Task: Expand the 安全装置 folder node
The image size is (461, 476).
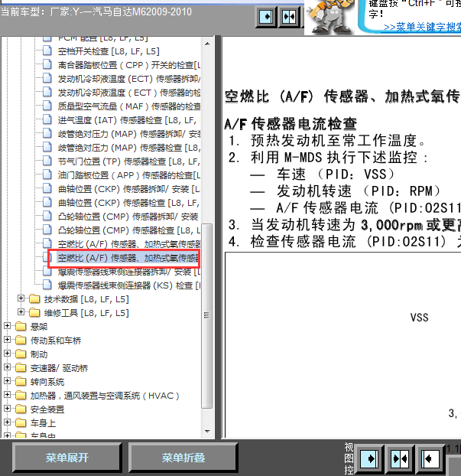Action: point(7,409)
